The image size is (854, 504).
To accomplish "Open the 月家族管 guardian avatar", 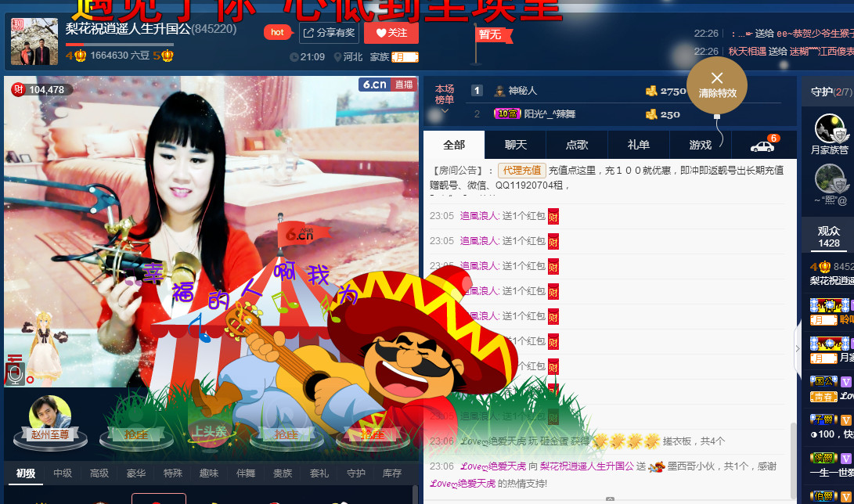I will tap(830, 128).
